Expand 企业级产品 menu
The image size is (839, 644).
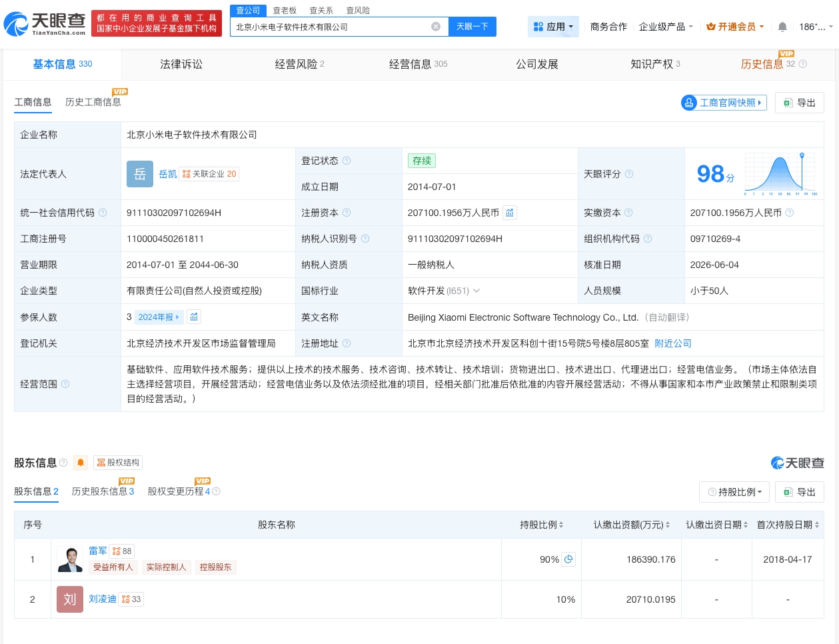pyautogui.click(x=666, y=27)
